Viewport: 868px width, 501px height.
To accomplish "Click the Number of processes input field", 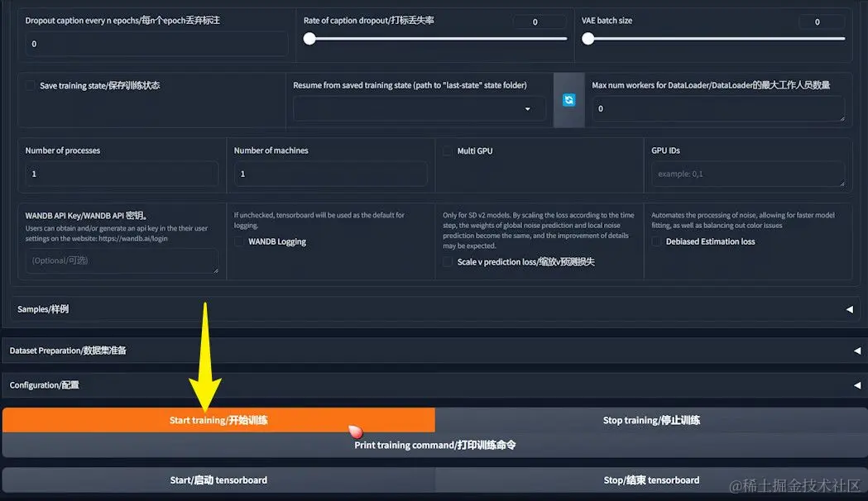I will [122, 174].
